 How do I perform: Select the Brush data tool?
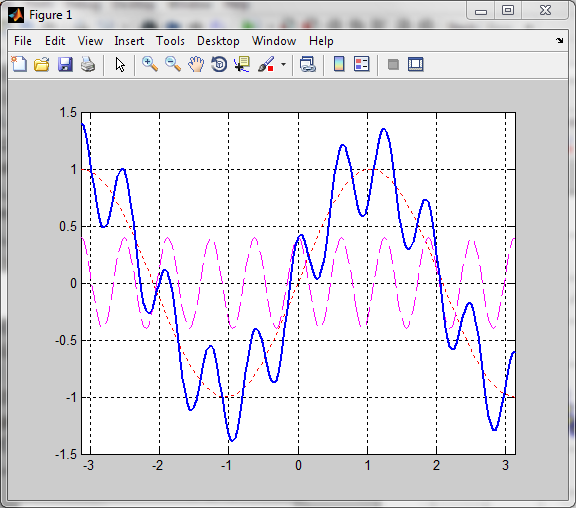pos(266,64)
